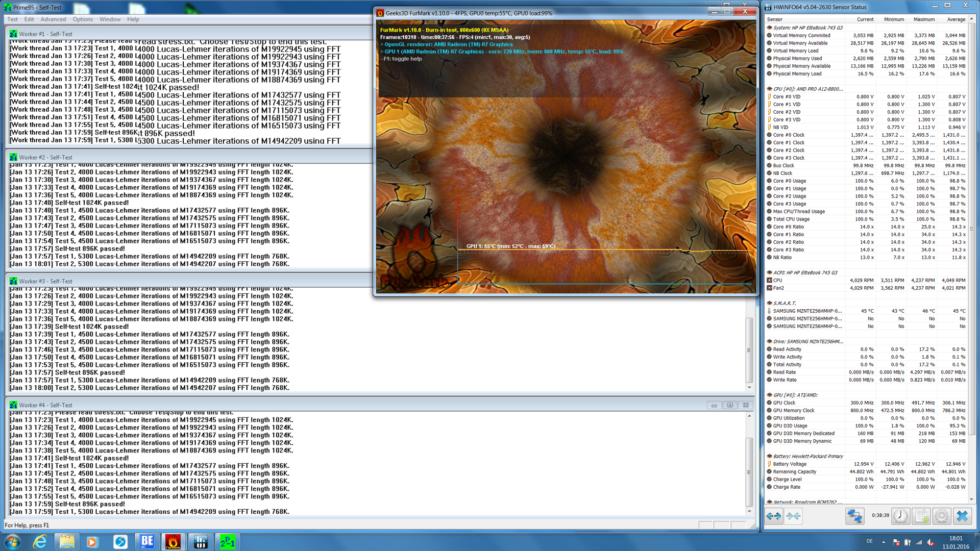Click Worker #4 vertical scrollbar track
The image size is (980, 551).
[749, 463]
